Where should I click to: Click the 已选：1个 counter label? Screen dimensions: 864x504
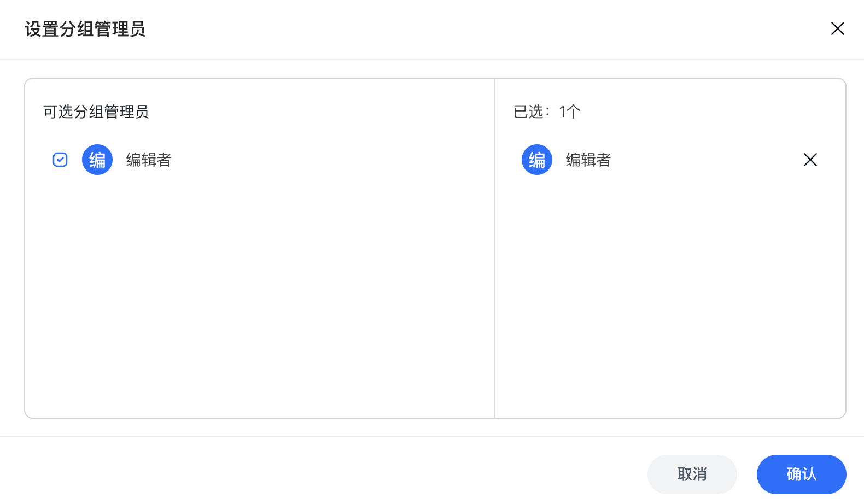pyautogui.click(x=547, y=112)
